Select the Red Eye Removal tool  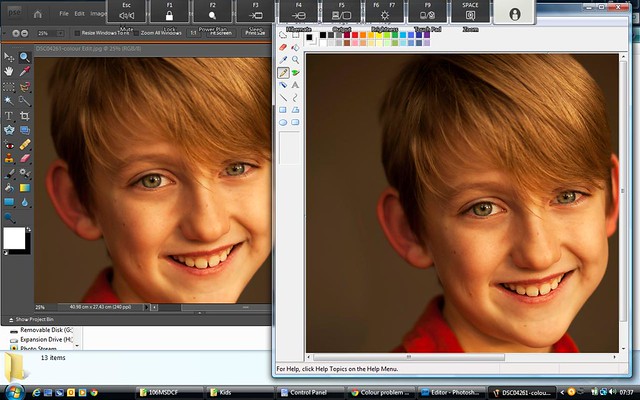click(x=9, y=144)
